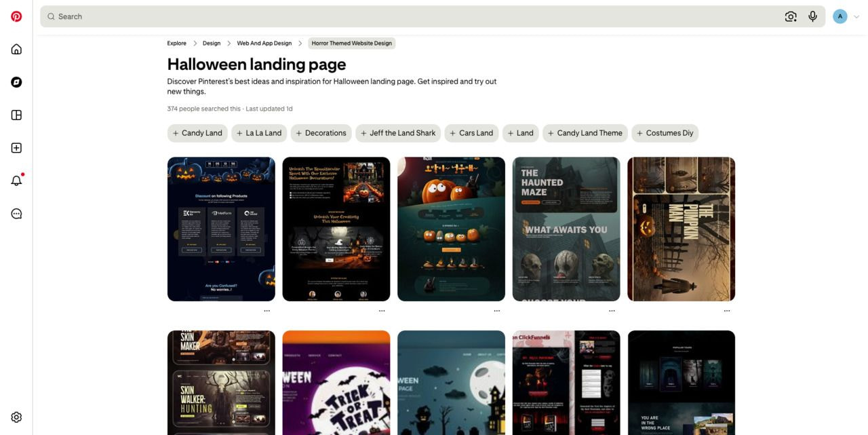
Task: Add the Decorations filter chip
Action: 321,133
